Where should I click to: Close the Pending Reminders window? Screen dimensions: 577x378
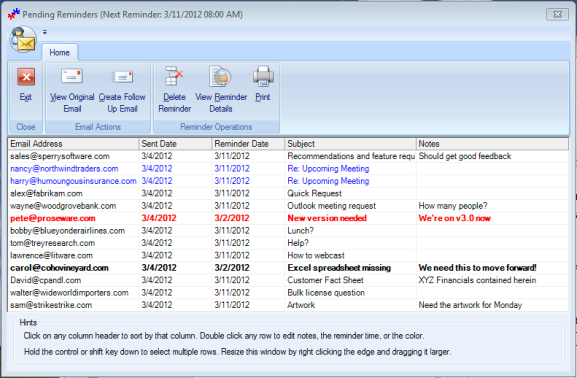pyautogui.click(x=557, y=14)
